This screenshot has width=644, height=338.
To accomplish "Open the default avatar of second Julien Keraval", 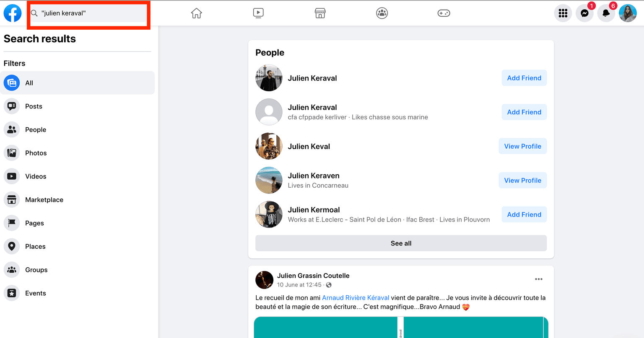I will [269, 112].
